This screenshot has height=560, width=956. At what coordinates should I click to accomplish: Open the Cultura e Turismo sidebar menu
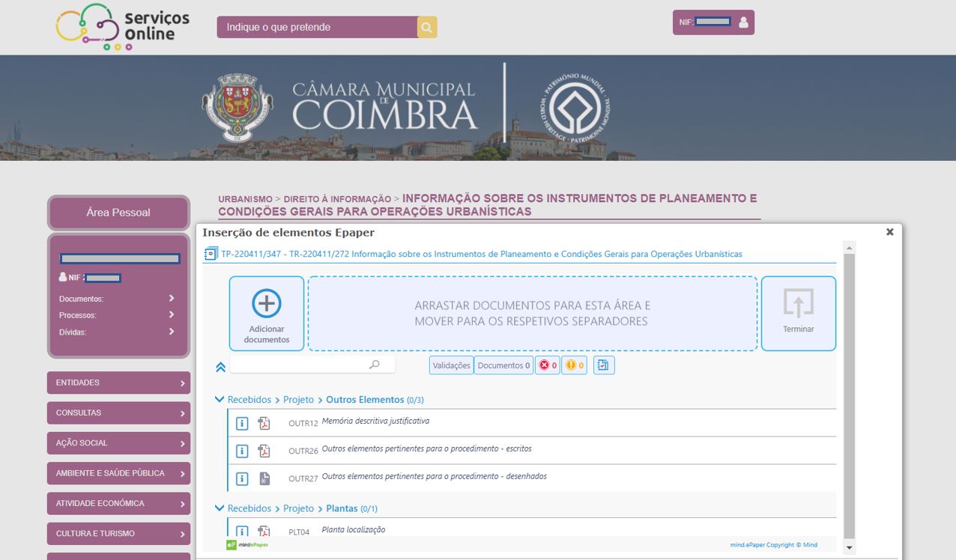click(x=118, y=533)
